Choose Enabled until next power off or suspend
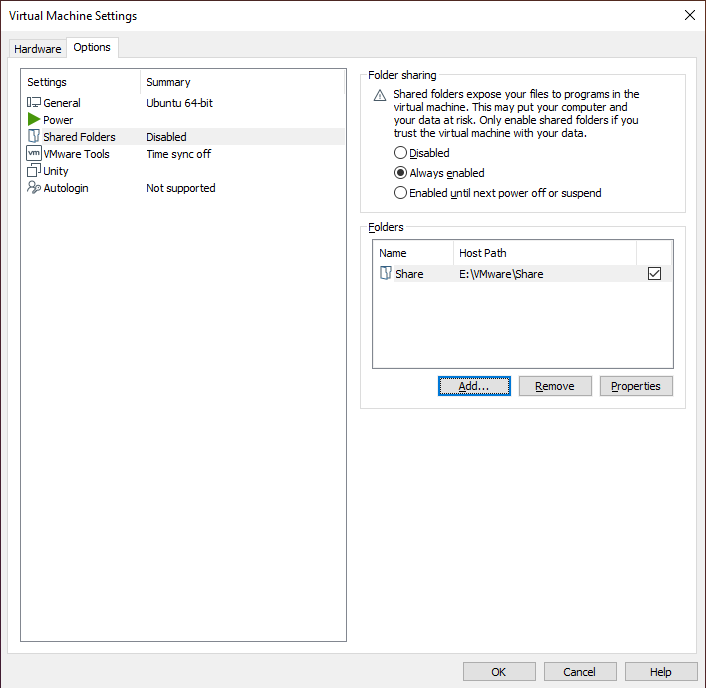The width and height of the screenshot is (706, 688). [400, 193]
